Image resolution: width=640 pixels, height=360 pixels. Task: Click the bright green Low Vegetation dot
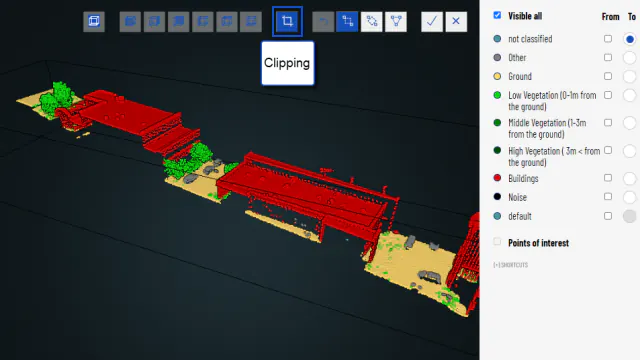(x=497, y=95)
